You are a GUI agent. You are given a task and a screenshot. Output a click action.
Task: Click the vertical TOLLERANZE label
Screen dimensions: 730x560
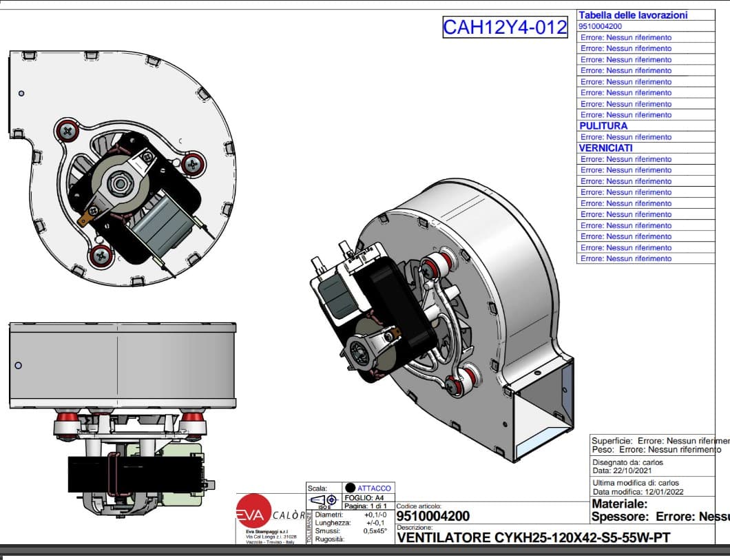(309, 527)
